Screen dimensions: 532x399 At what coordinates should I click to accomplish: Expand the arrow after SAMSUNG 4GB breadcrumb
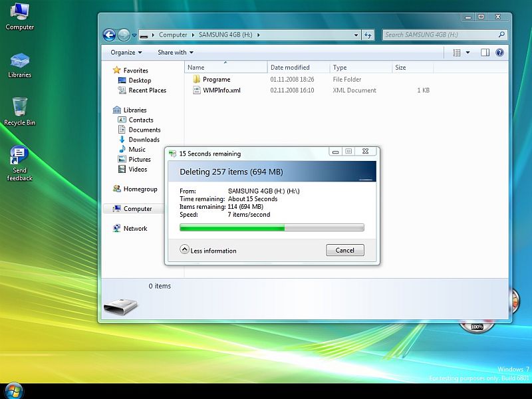click(258, 35)
